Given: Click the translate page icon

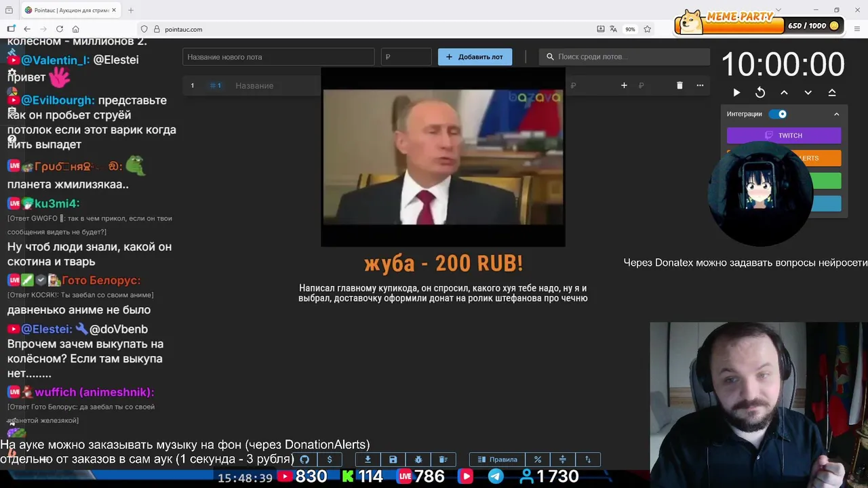Looking at the screenshot, I should [613, 29].
